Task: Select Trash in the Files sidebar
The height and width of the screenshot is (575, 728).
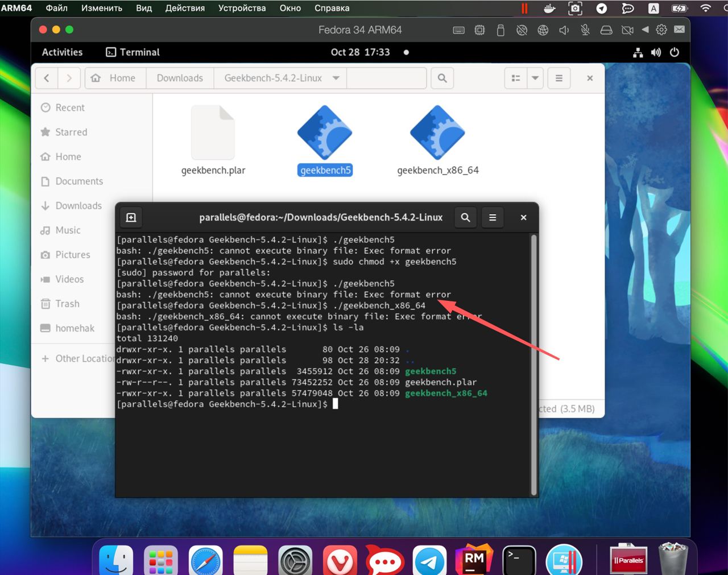Action: click(74, 303)
